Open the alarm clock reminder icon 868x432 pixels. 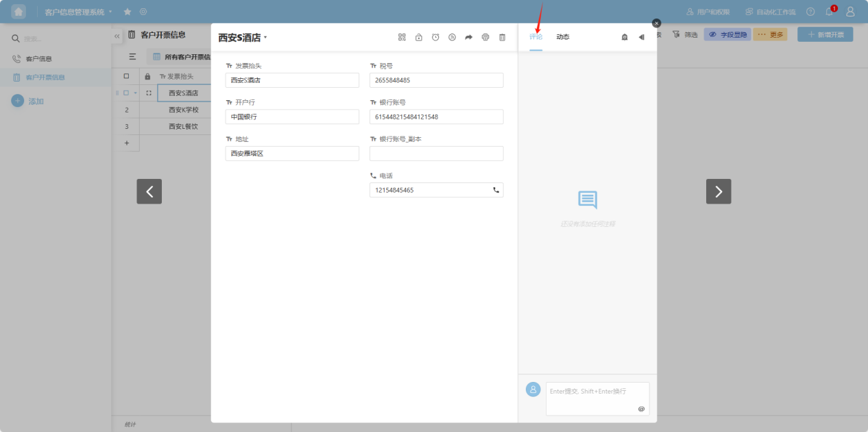coord(435,38)
